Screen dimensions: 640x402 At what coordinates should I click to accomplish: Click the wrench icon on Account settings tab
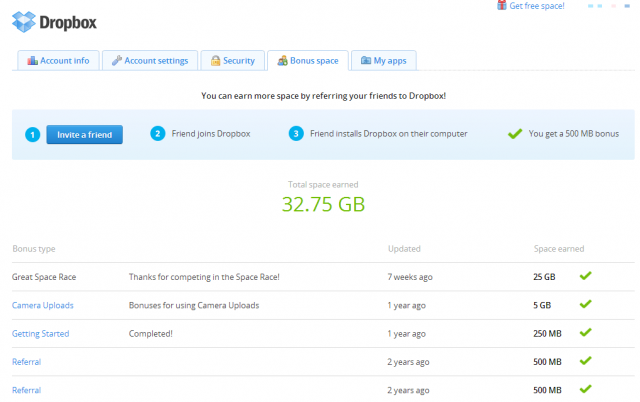point(117,60)
